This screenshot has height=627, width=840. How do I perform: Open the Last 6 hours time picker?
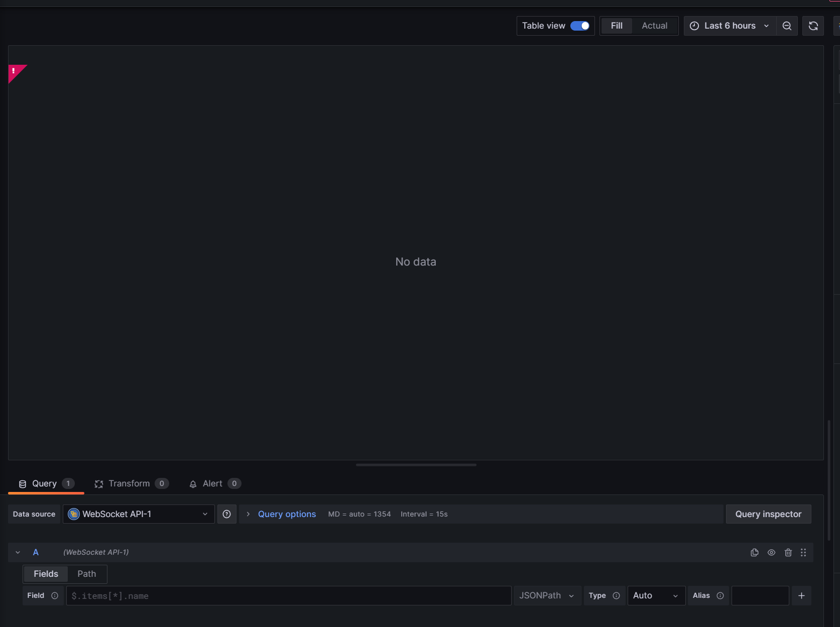click(730, 26)
